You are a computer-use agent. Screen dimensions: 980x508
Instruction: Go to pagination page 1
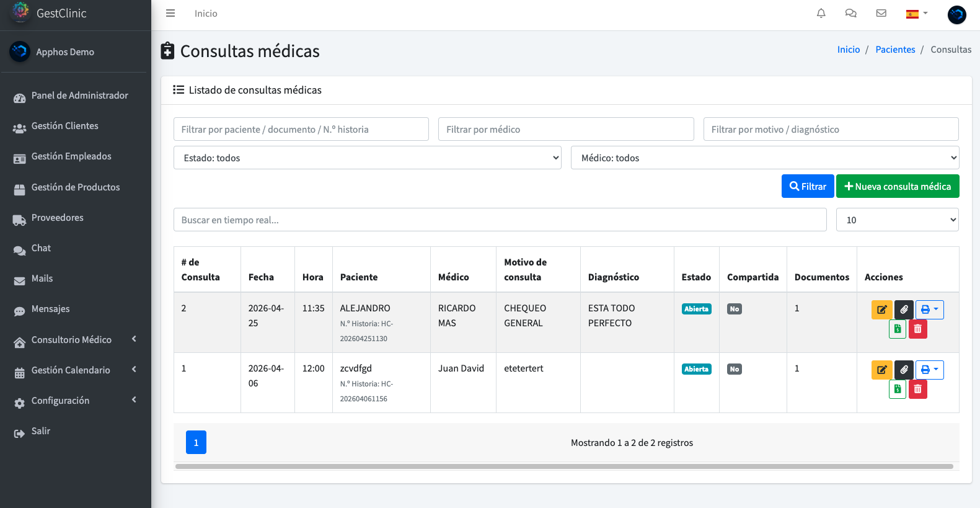point(196,442)
